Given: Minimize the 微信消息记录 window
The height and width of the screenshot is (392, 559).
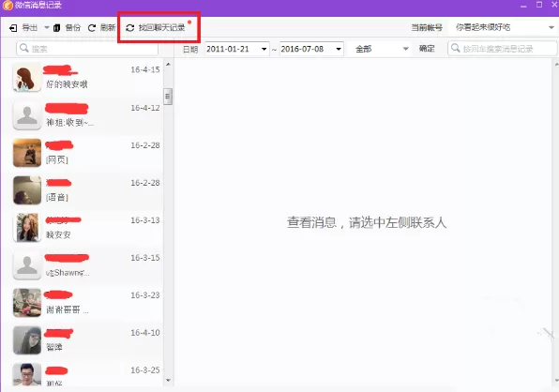Looking at the screenshot, I should (523, 6).
